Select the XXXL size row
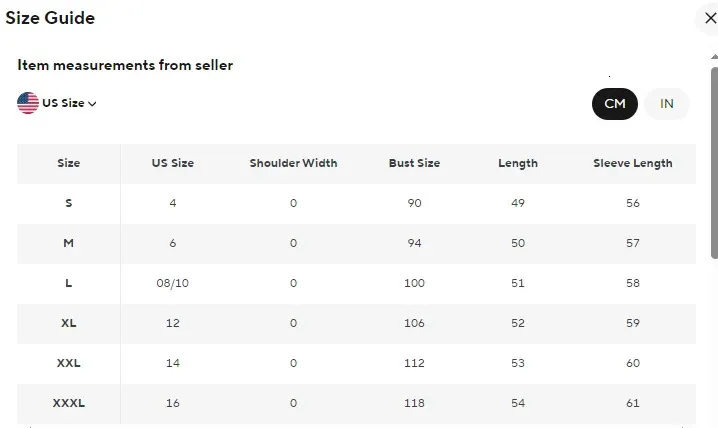This screenshot has height=428, width=718. pos(69,403)
